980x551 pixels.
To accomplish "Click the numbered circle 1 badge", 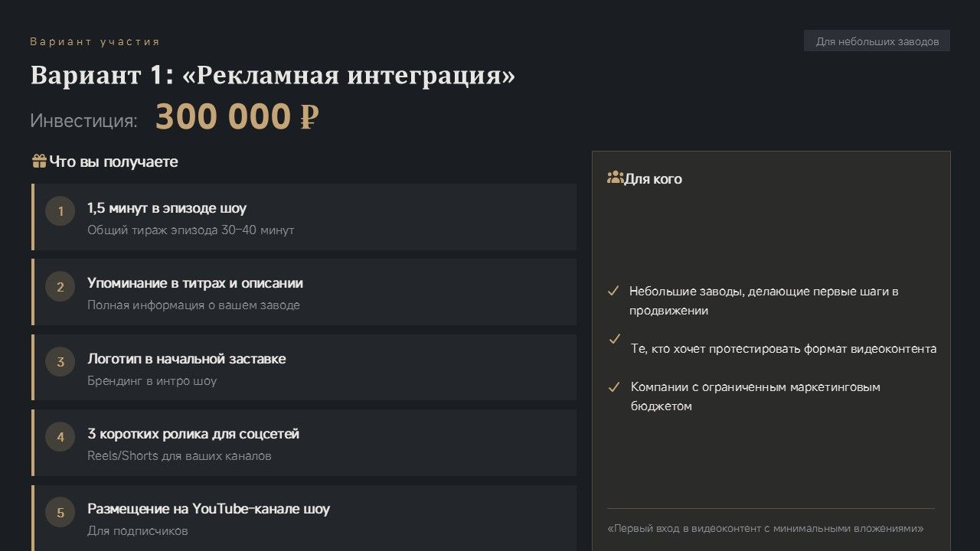I will point(60,211).
